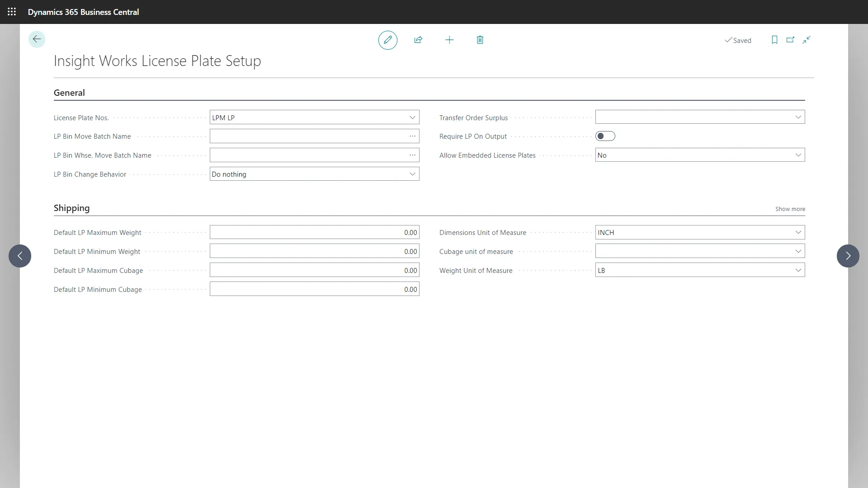This screenshot has width=868, height=488.
Task: Click the pencil edit icon
Action: coord(387,40)
